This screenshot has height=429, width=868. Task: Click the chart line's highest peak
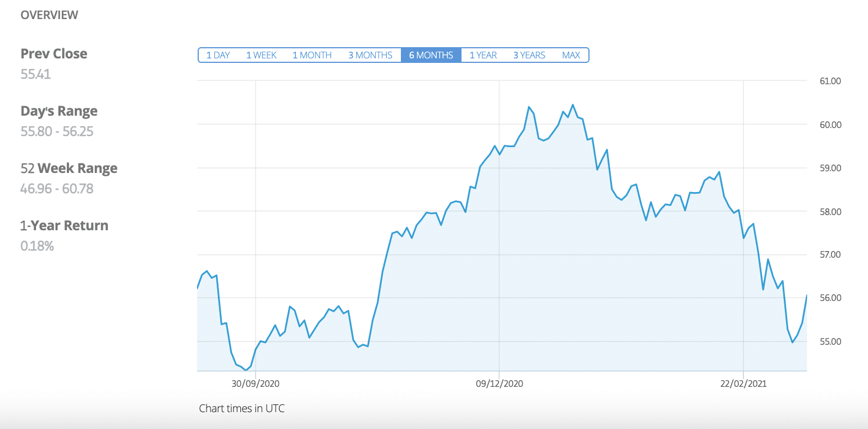pos(573,105)
